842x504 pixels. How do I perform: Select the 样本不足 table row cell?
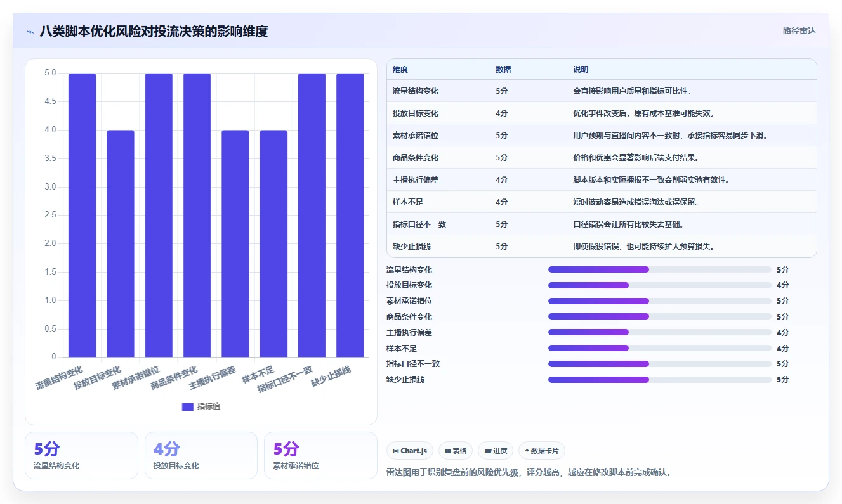pyautogui.click(x=408, y=202)
